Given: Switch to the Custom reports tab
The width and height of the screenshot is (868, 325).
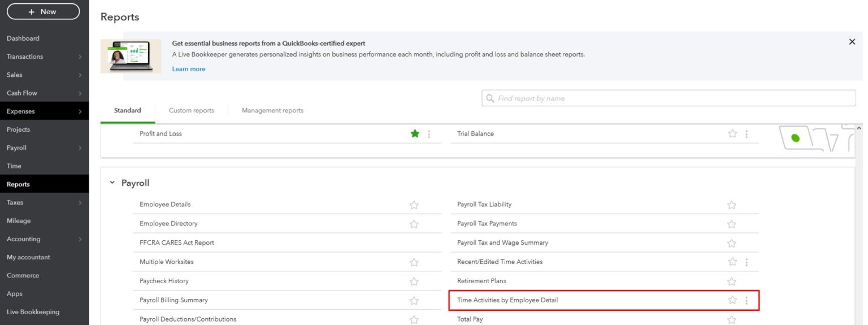Looking at the screenshot, I should [x=192, y=110].
